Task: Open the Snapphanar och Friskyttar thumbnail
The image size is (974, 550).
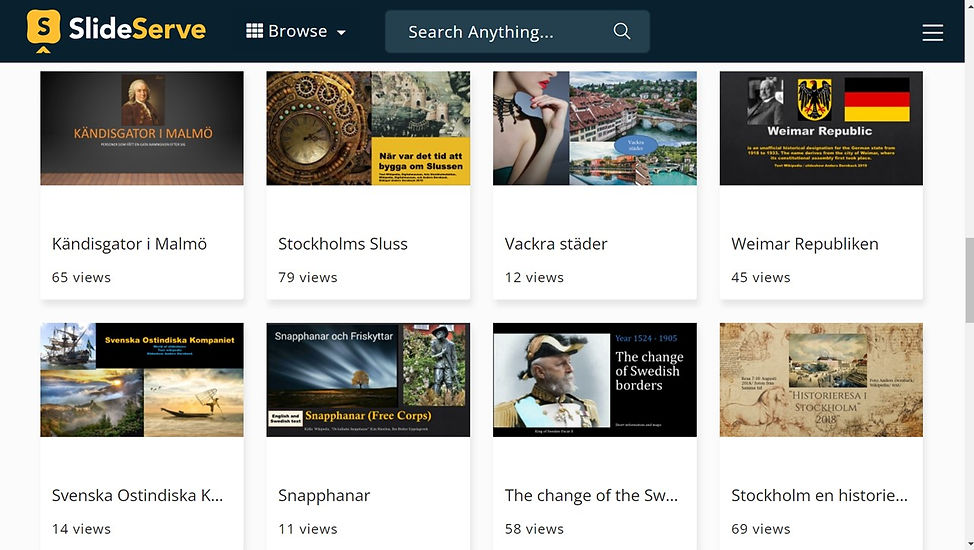Action: click(x=368, y=380)
